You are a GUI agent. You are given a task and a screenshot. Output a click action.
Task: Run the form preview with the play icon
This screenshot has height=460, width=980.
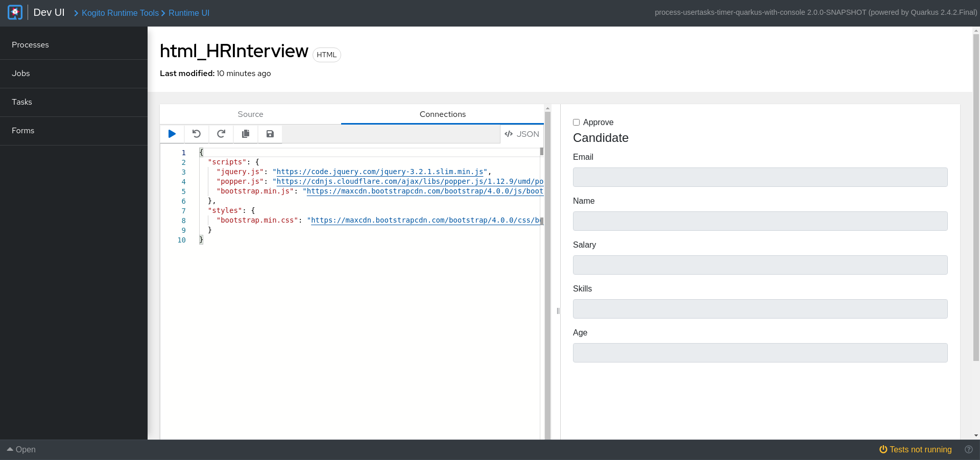pos(172,134)
